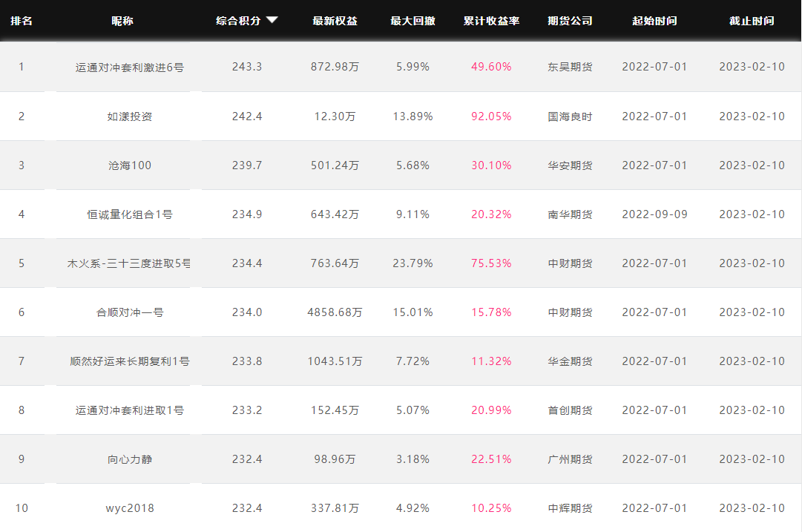Sort by 综合积分 column header
Image resolution: width=802 pixels, height=532 pixels.
pos(238,21)
